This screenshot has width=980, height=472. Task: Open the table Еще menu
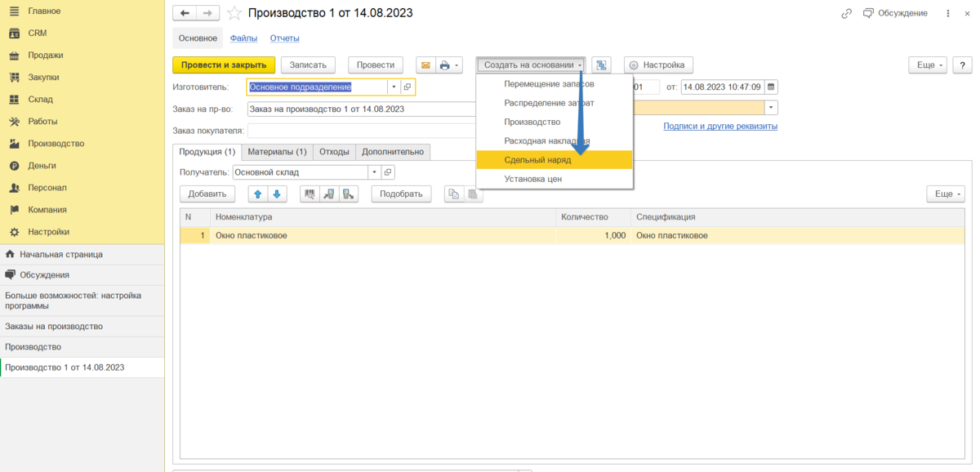point(947,194)
